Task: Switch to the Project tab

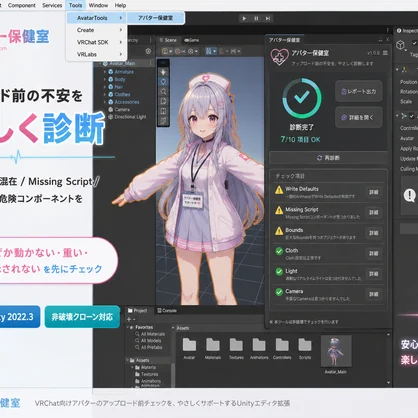Action: tap(138, 311)
